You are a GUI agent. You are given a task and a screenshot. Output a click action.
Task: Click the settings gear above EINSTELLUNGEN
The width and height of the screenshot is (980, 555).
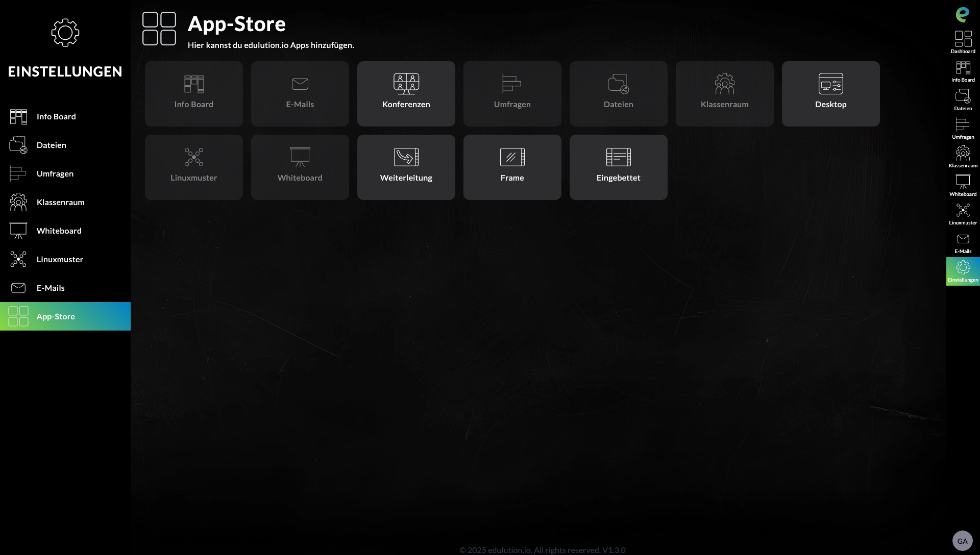pyautogui.click(x=65, y=33)
